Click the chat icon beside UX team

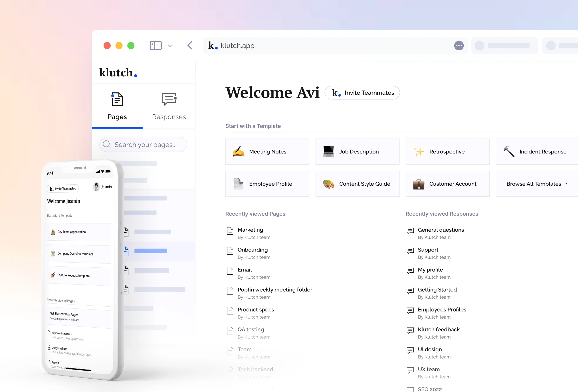pyautogui.click(x=410, y=370)
